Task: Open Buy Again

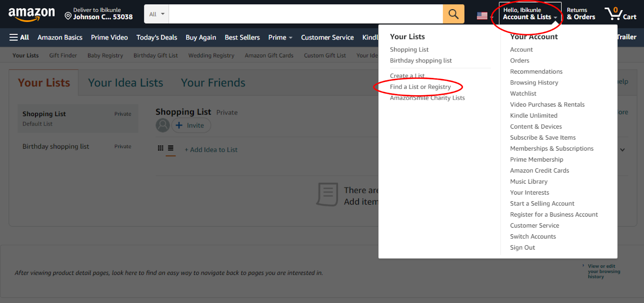Action: (x=201, y=37)
